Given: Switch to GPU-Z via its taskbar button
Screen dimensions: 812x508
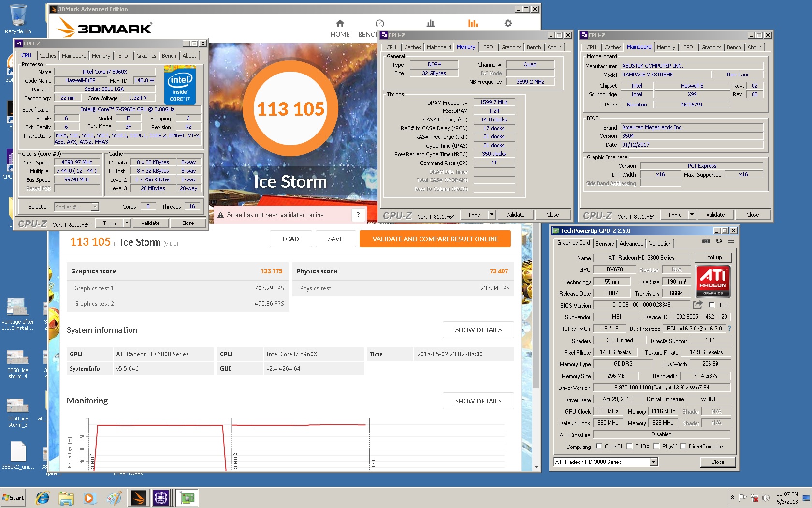Looking at the screenshot, I should pyautogui.click(x=187, y=498).
